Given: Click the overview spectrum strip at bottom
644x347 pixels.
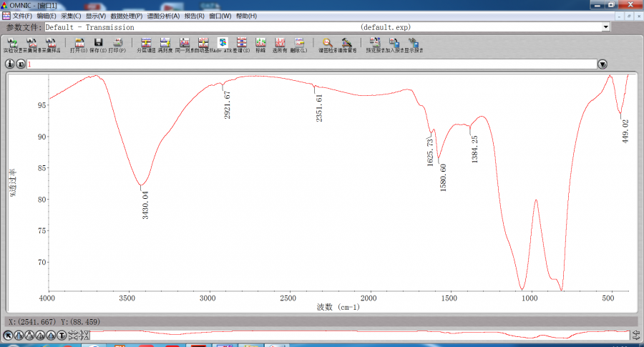Looking at the screenshot, I should 360,336.
